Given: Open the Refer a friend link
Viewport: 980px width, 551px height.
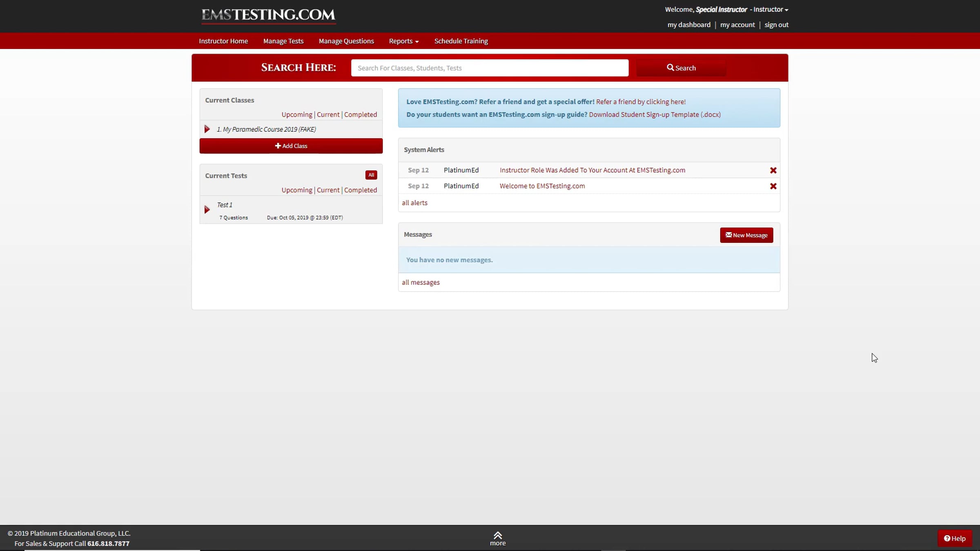Looking at the screenshot, I should coord(641,102).
